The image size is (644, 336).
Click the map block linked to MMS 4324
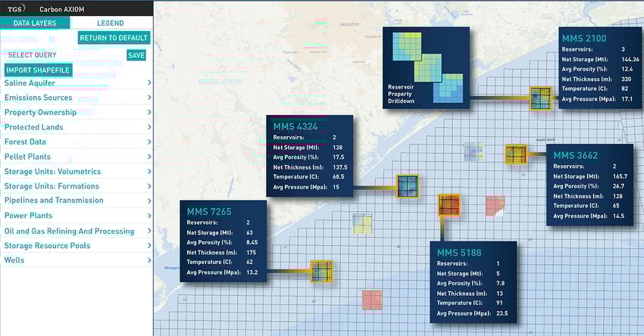(x=408, y=186)
